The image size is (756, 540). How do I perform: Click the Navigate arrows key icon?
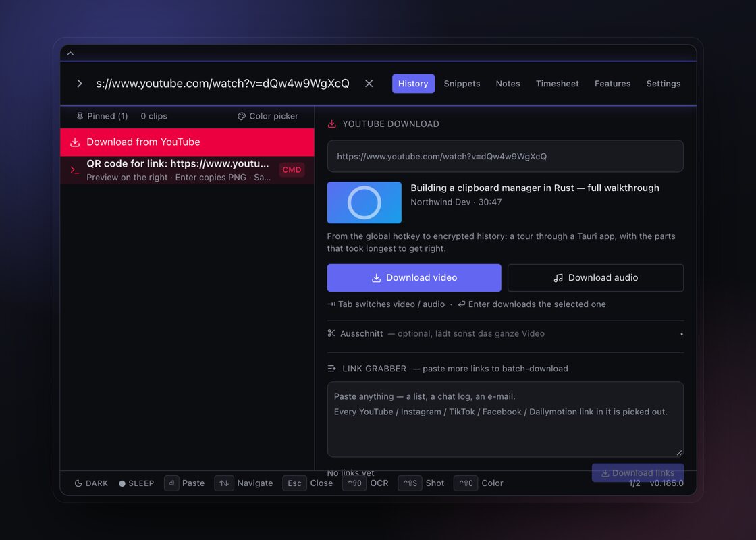[x=224, y=483]
